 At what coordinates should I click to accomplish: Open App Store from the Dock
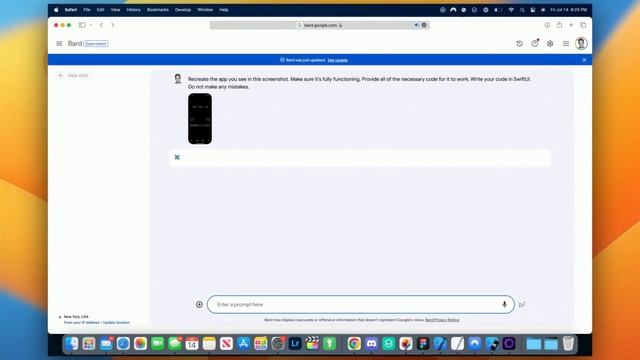coord(243,344)
